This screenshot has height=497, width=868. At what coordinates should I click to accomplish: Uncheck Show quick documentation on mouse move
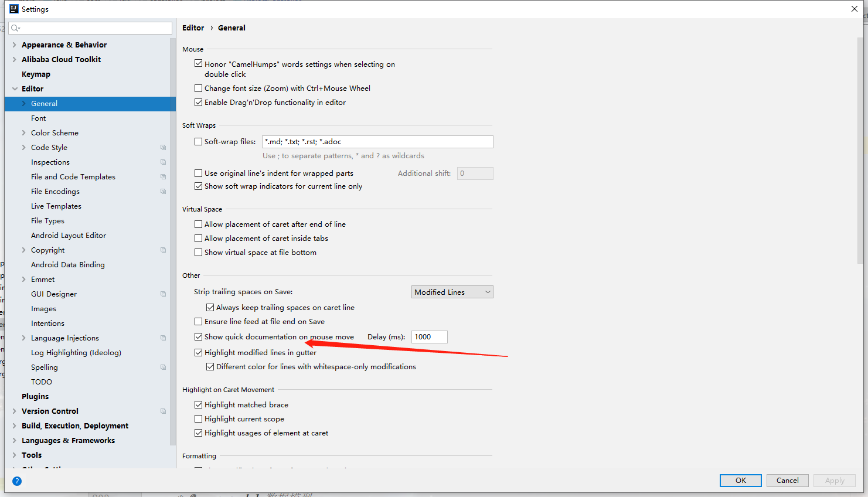click(x=198, y=337)
